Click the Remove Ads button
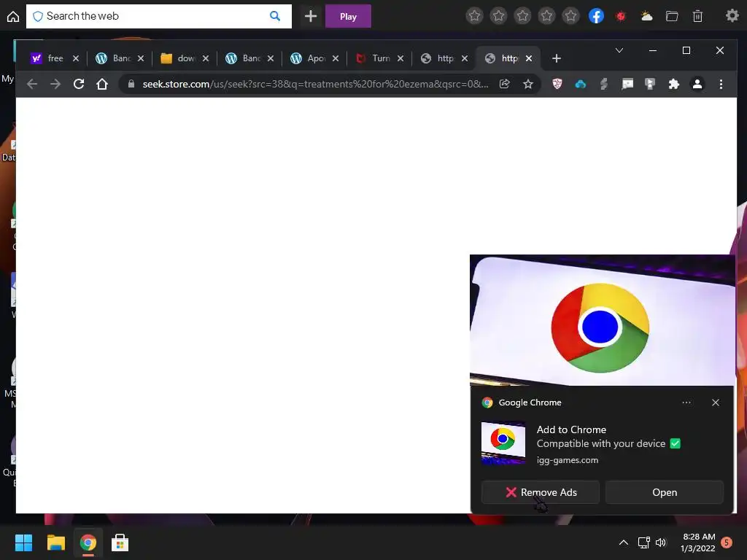The width and height of the screenshot is (747, 560). [x=541, y=492]
